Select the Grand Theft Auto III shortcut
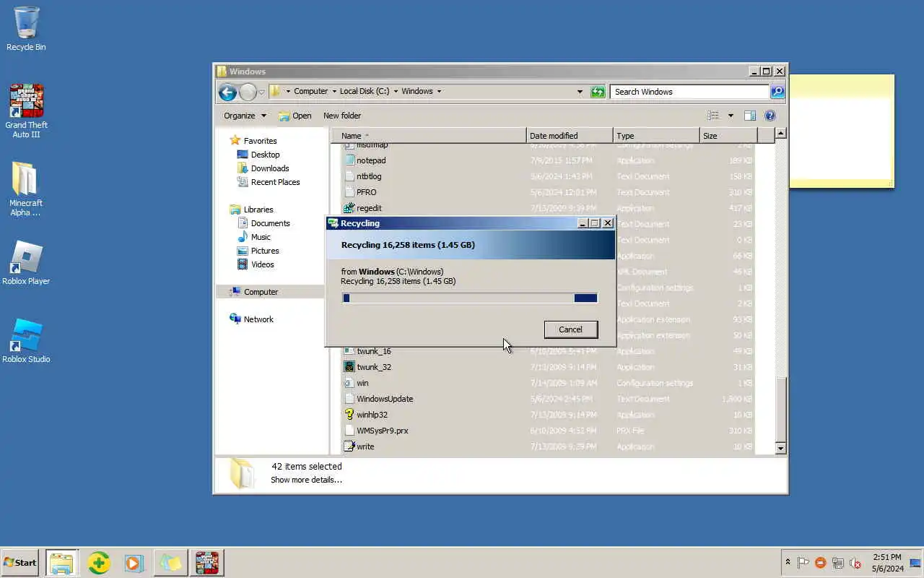 [26, 111]
